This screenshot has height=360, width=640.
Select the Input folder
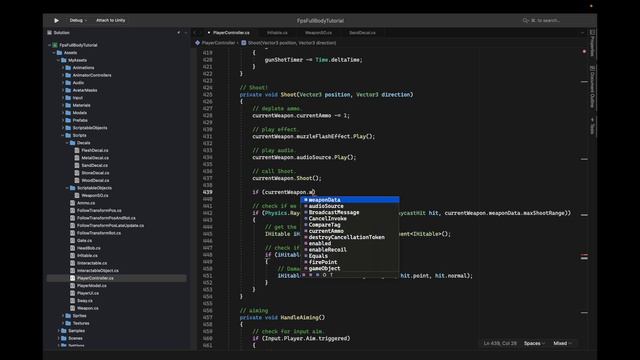pos(78,98)
